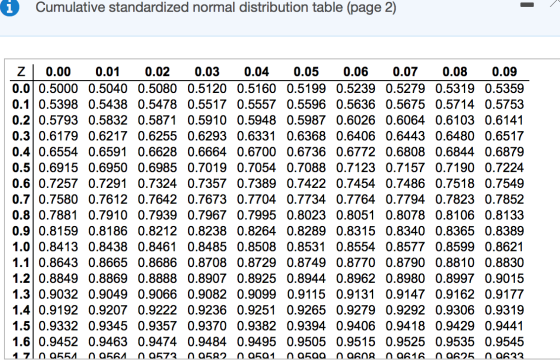This screenshot has height=363, width=560.
Task: Click row label 1.6
Action: click(x=21, y=342)
